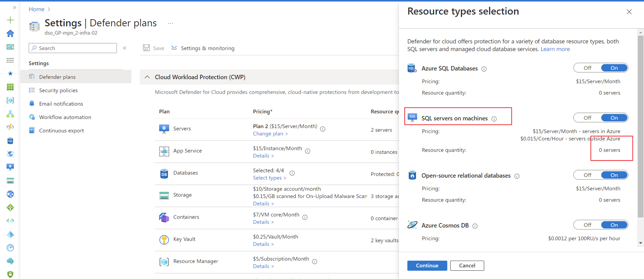
Task: Open Defender plans in Settings menu
Action: point(76,77)
